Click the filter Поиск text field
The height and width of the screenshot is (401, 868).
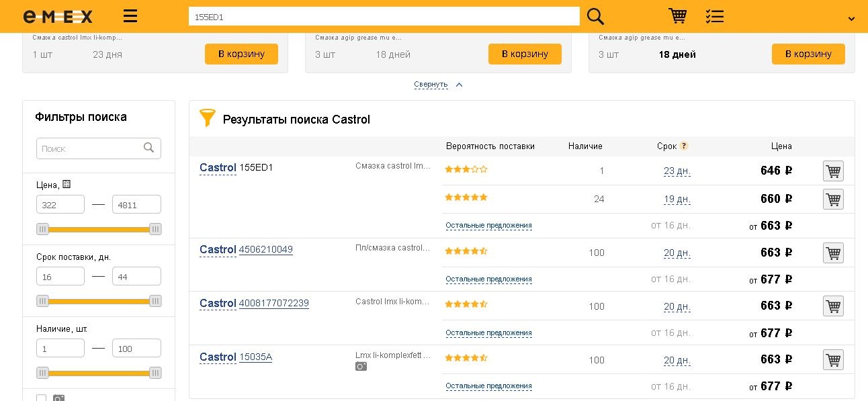(x=99, y=148)
